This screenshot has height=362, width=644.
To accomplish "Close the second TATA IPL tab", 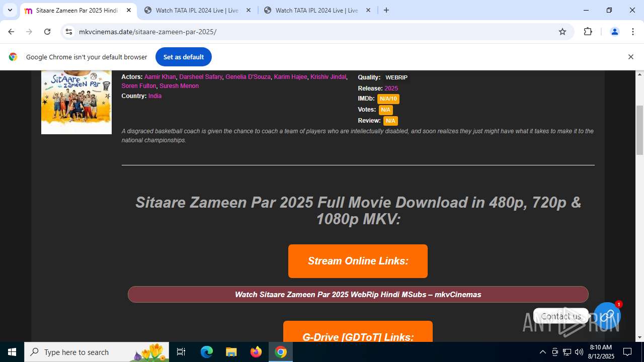I will pyautogui.click(x=368, y=10).
